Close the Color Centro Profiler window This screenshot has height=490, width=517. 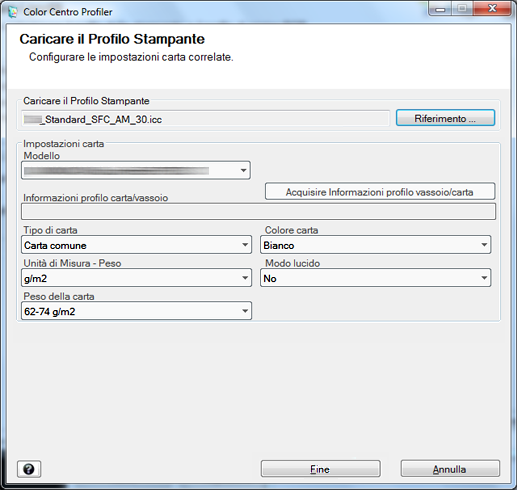pyautogui.click(x=492, y=9)
